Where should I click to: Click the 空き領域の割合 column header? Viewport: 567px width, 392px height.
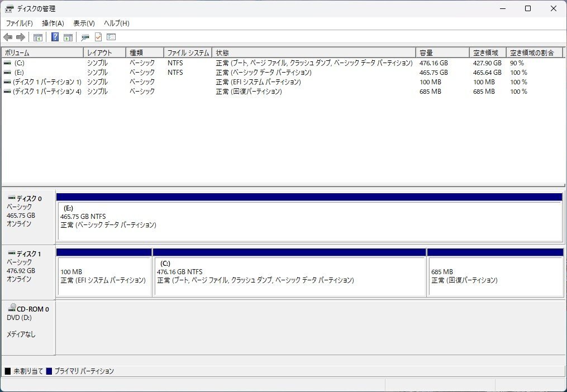[x=535, y=51]
